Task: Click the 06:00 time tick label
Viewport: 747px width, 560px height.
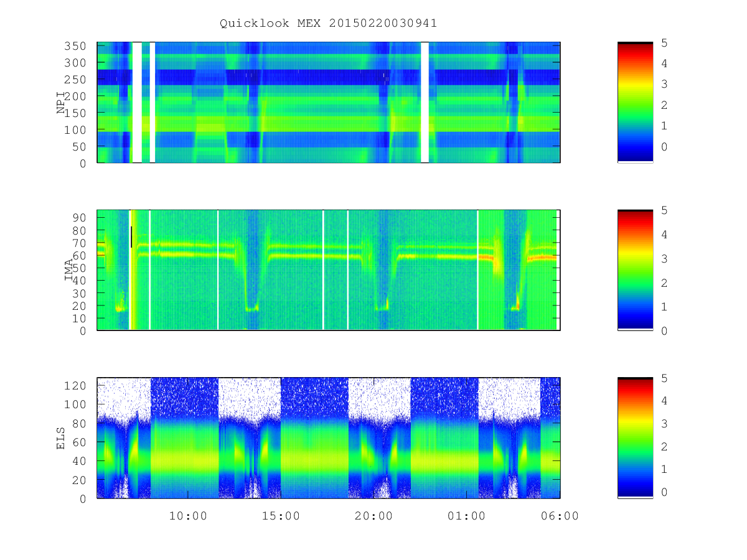Action: tap(560, 516)
